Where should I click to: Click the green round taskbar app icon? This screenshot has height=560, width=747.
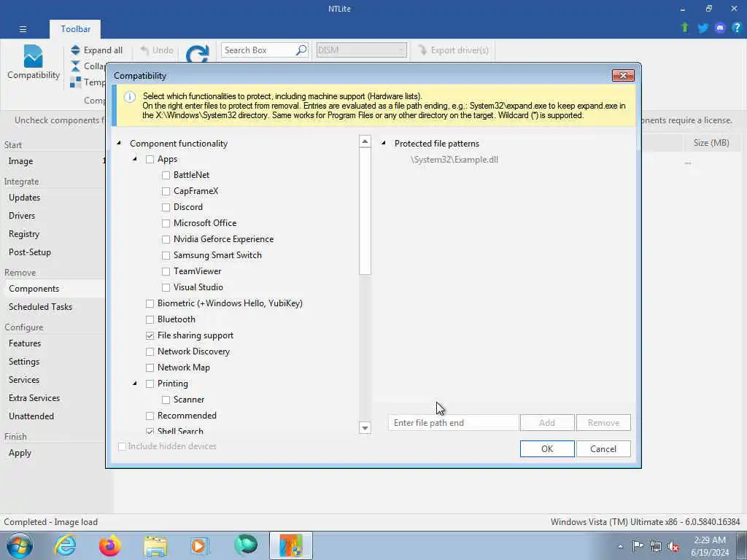[246, 545]
